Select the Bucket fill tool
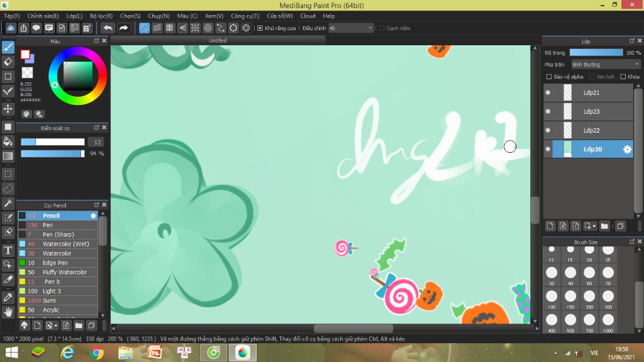 8,141
